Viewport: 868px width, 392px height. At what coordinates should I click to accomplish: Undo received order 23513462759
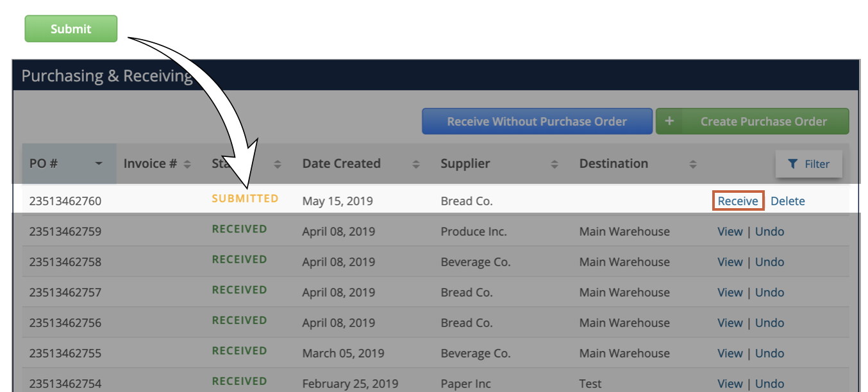pyautogui.click(x=769, y=231)
